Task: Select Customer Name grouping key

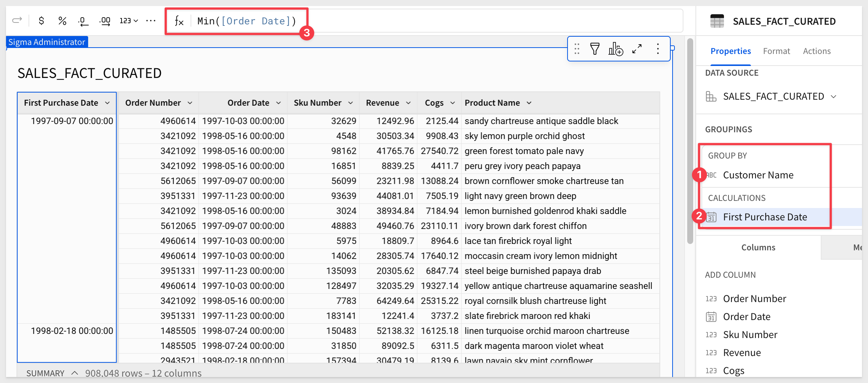Action: click(x=758, y=175)
